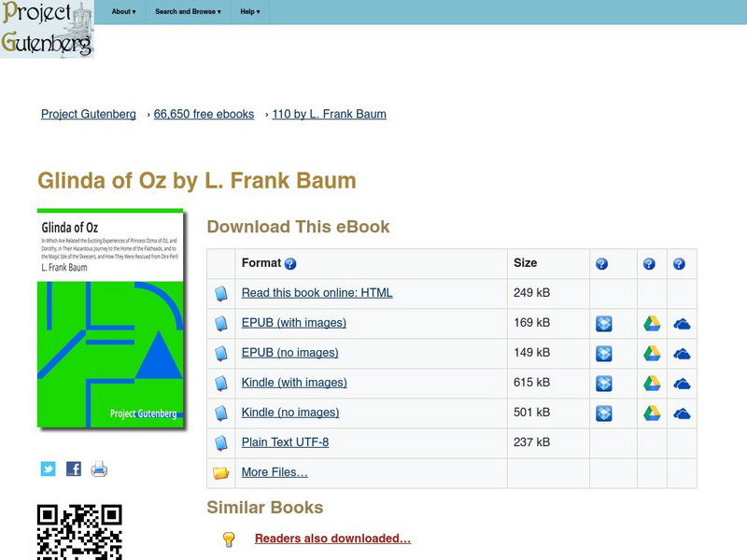Open the Search and Browse dropdown menu
747x560 pixels.
(x=188, y=11)
